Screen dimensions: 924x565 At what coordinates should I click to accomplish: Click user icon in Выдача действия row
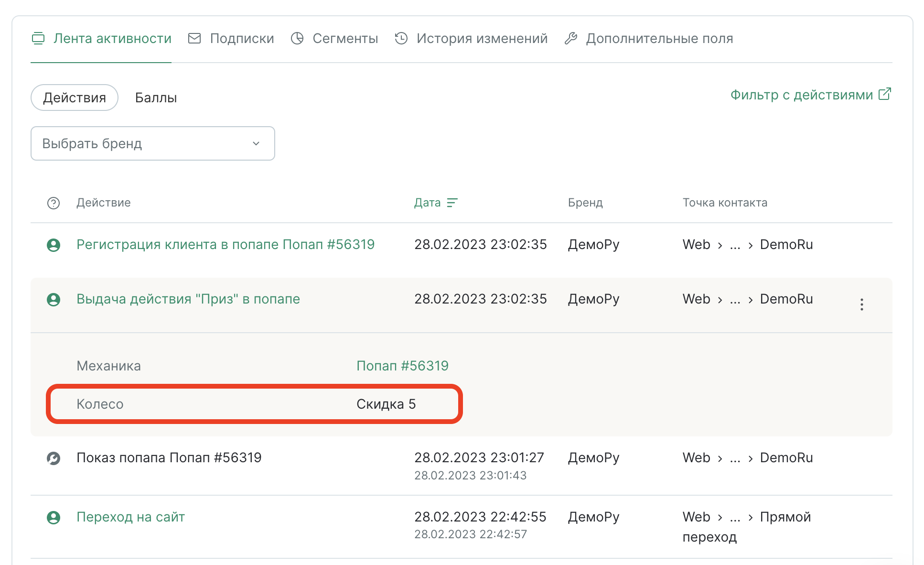point(54,300)
